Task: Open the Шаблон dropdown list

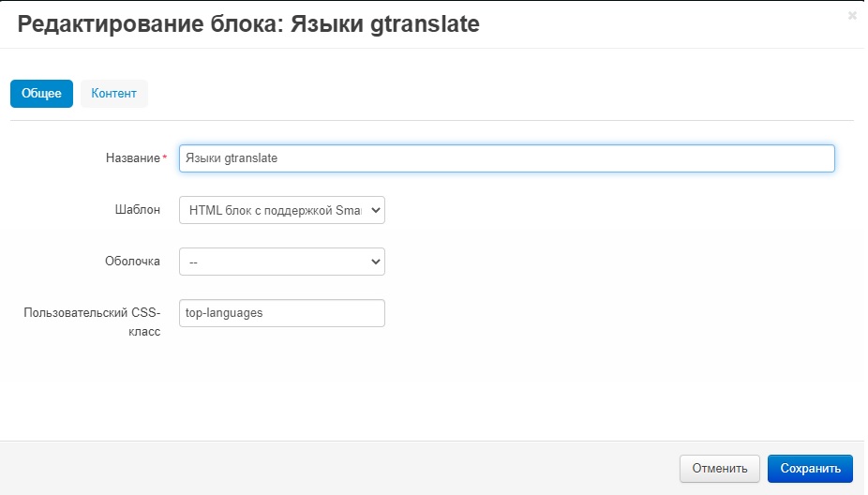Action: click(x=281, y=211)
